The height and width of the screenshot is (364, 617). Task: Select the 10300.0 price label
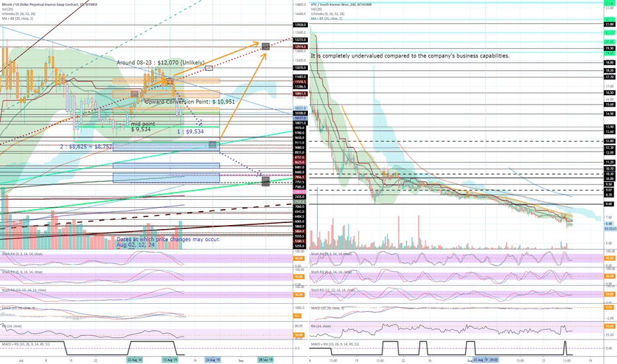(x=300, y=113)
